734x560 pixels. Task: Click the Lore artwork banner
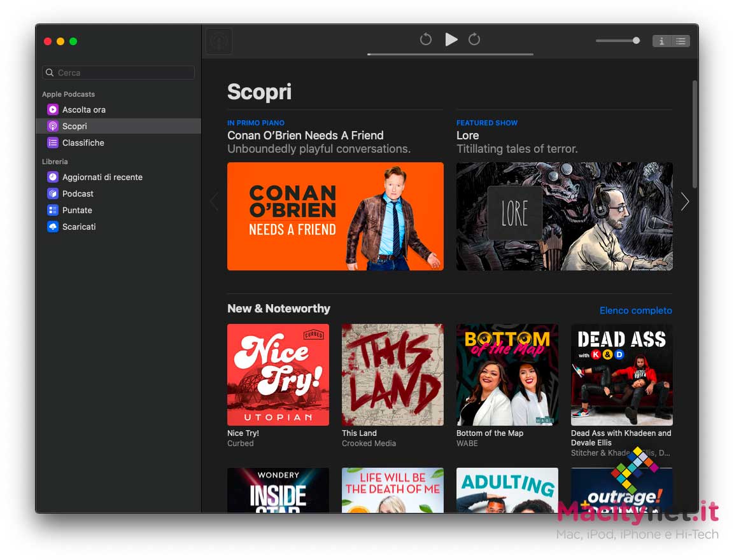(x=565, y=216)
